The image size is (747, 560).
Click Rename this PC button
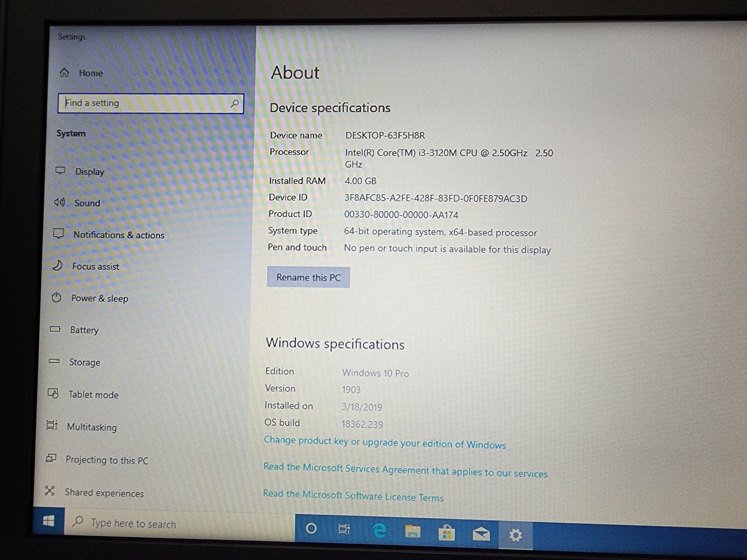(x=309, y=277)
